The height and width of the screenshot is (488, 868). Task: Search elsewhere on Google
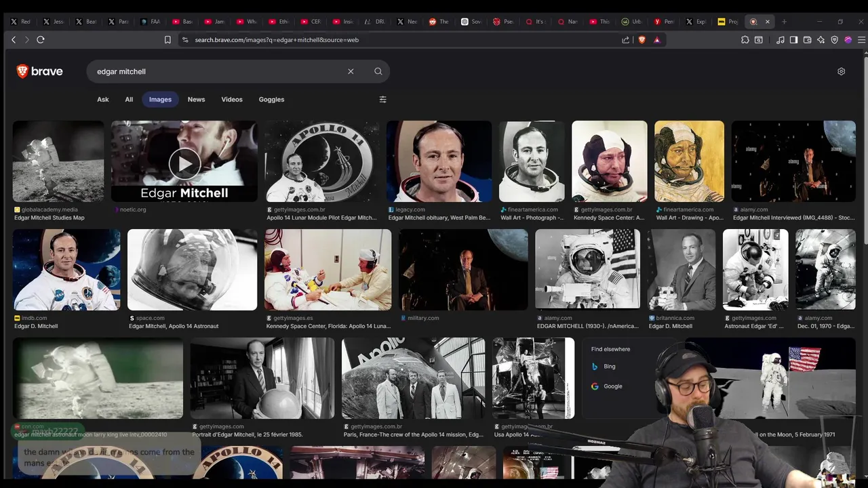pos(606,386)
